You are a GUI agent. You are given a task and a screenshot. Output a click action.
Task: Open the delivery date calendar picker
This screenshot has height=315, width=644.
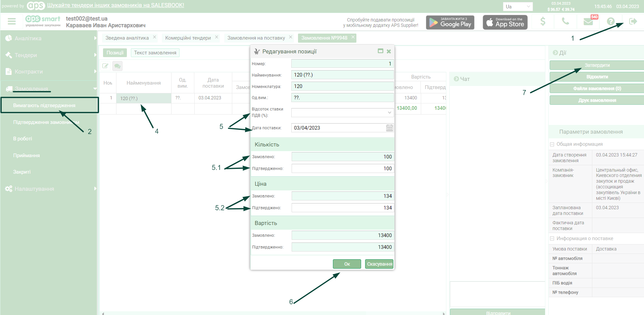coord(389,128)
